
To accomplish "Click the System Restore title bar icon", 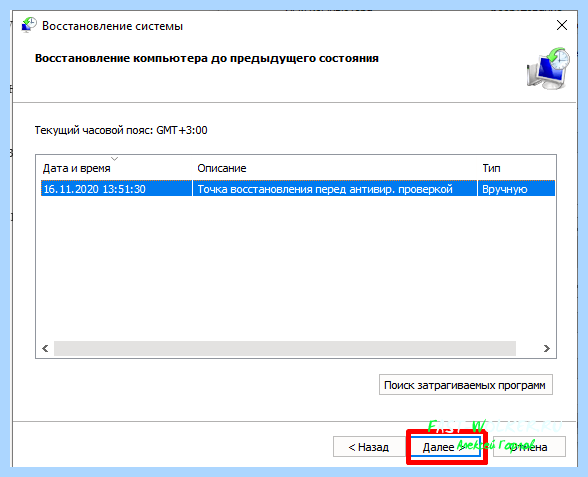I will pyautogui.click(x=29, y=25).
